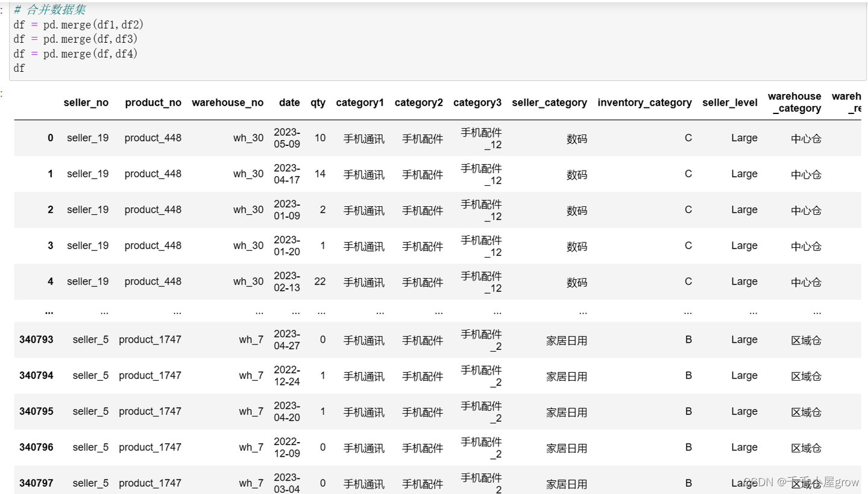Select row index 340794
The height and width of the screenshot is (494, 868).
pos(36,375)
